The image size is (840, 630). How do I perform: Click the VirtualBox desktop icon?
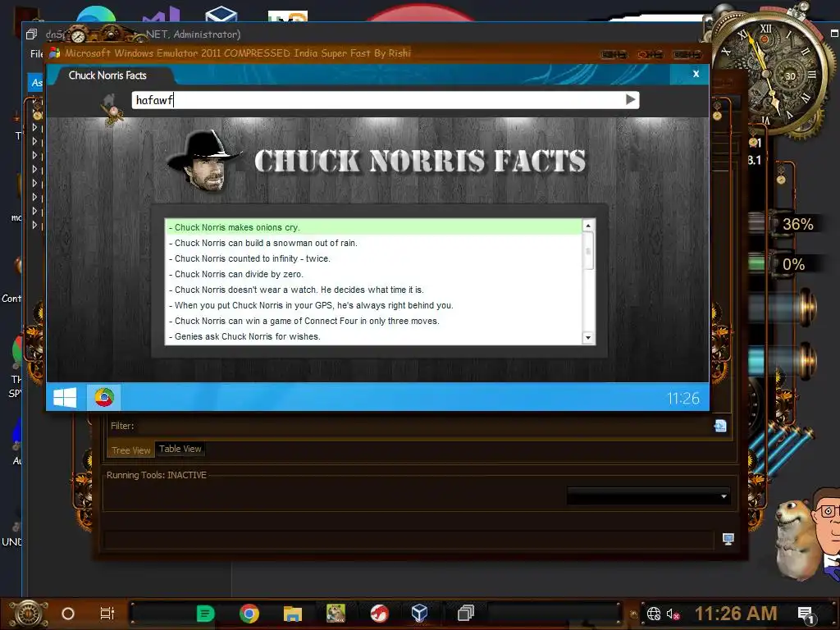tap(221, 13)
